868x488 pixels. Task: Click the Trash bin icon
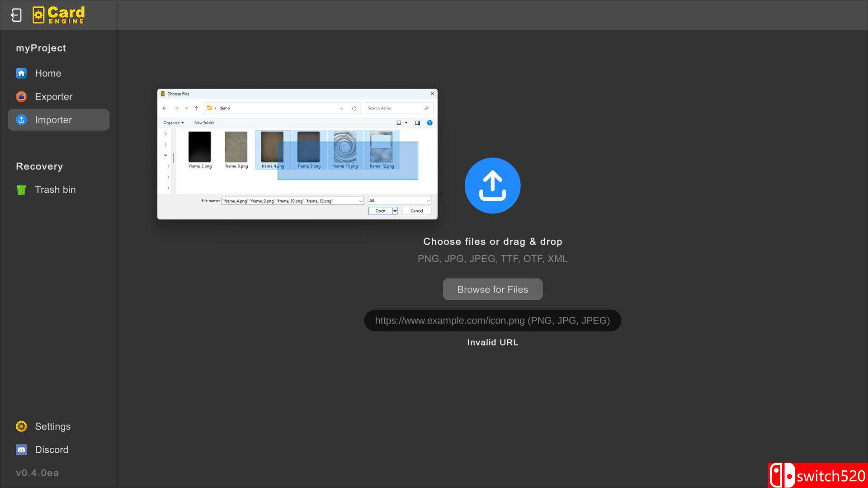(21, 190)
